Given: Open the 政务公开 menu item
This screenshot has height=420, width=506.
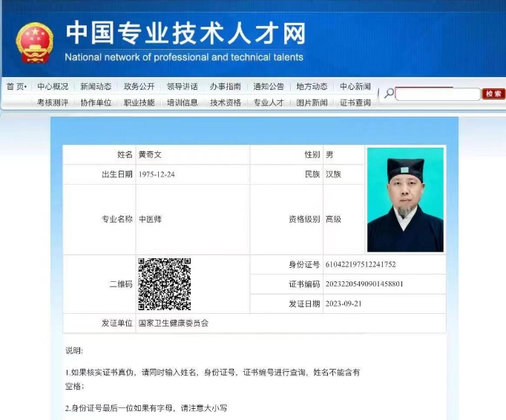Looking at the screenshot, I should [x=139, y=86].
